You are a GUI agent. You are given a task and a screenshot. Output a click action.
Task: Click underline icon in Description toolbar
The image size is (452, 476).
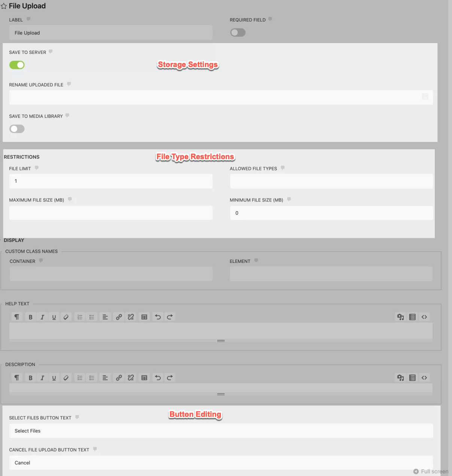(x=54, y=378)
